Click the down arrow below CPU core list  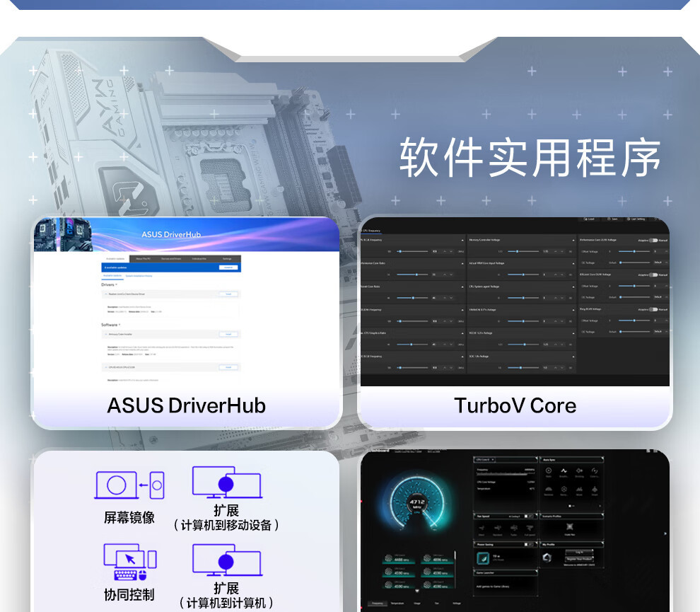[x=417, y=591]
